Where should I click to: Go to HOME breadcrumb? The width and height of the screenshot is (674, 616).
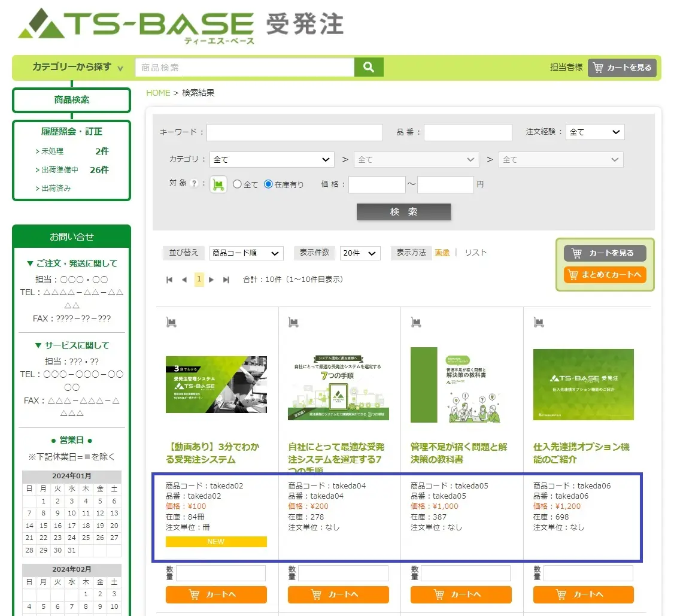158,93
